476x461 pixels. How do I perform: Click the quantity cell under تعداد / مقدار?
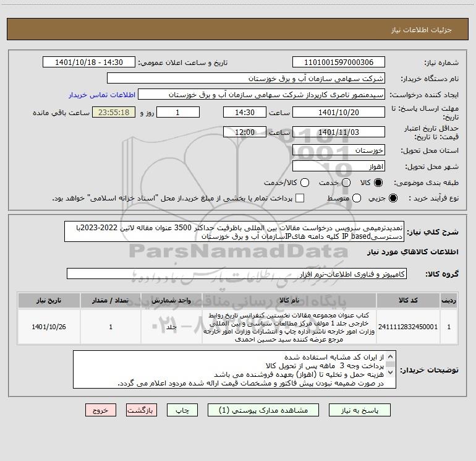point(111,327)
